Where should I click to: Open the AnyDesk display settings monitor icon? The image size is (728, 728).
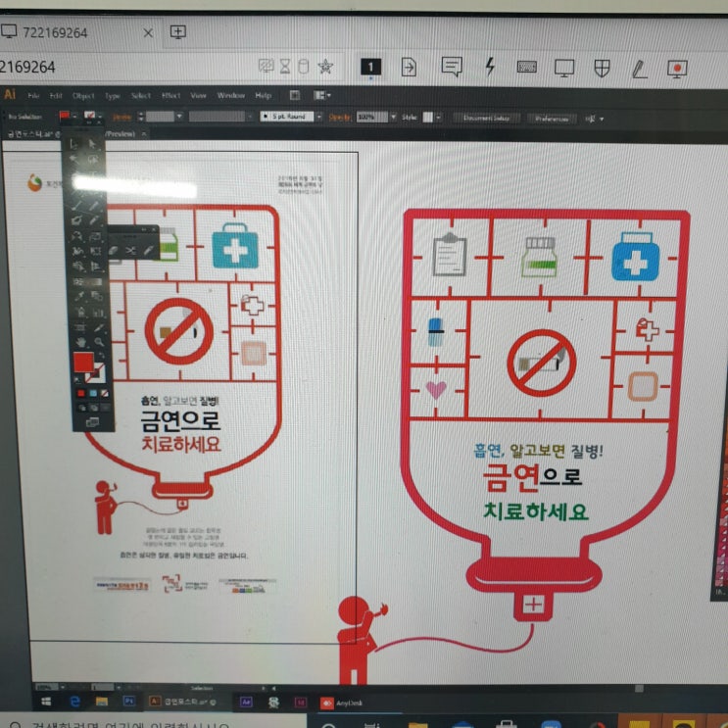tap(564, 69)
